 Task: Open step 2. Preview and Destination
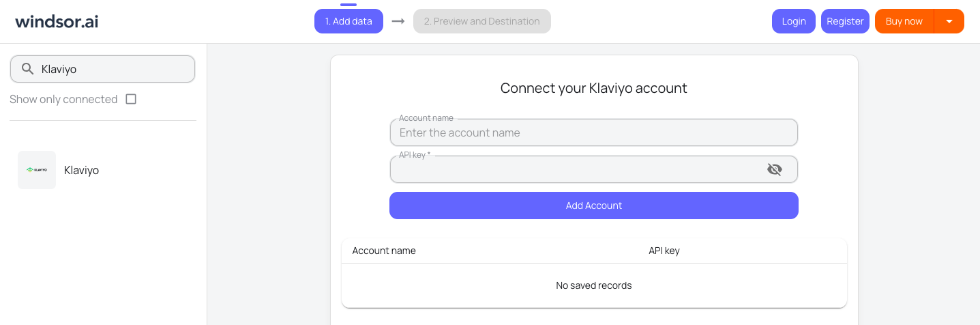(482, 21)
